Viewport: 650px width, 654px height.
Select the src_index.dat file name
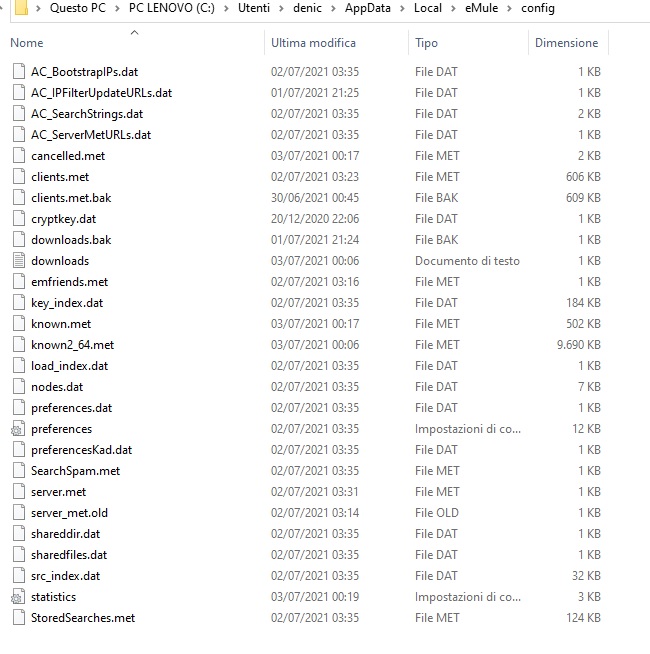pyautogui.click(x=66, y=576)
